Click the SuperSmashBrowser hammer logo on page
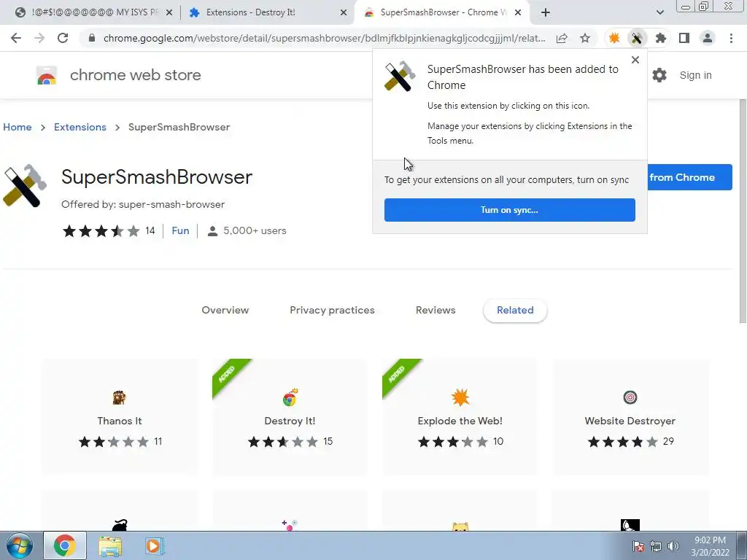Screen dimensions: 747x560 click(25, 186)
